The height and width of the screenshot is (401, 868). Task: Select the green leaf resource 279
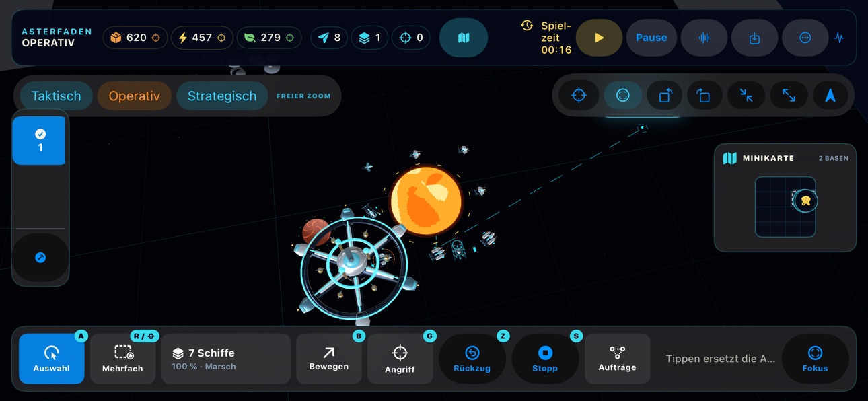[269, 38]
